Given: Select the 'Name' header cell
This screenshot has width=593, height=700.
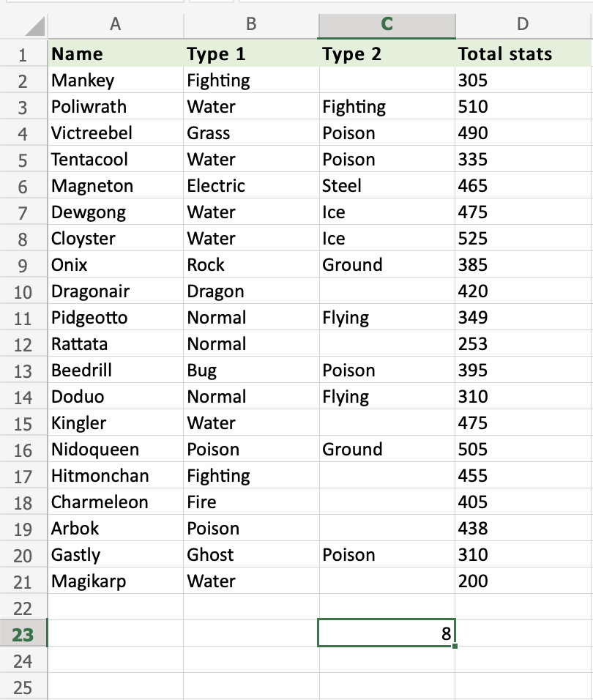Looking at the screenshot, I should click(115, 54).
